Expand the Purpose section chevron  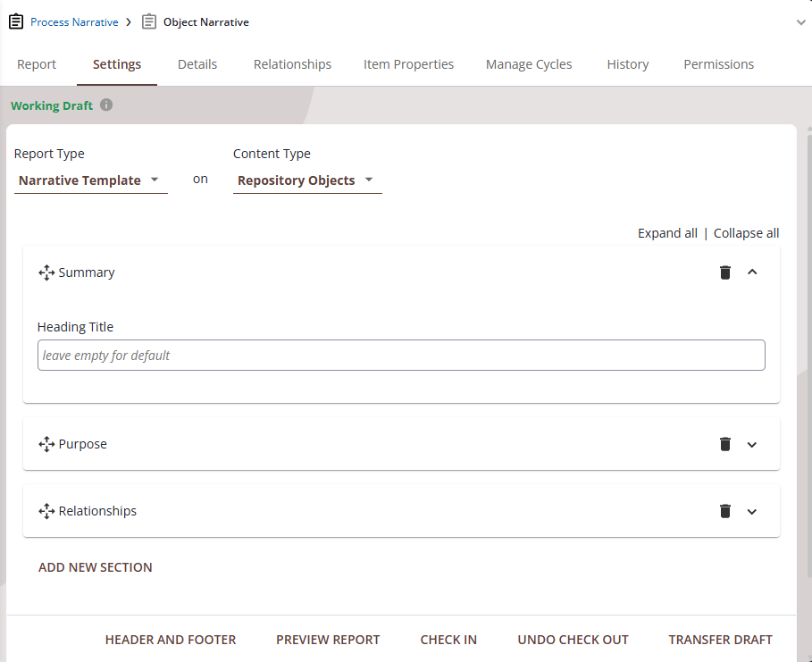[752, 444]
